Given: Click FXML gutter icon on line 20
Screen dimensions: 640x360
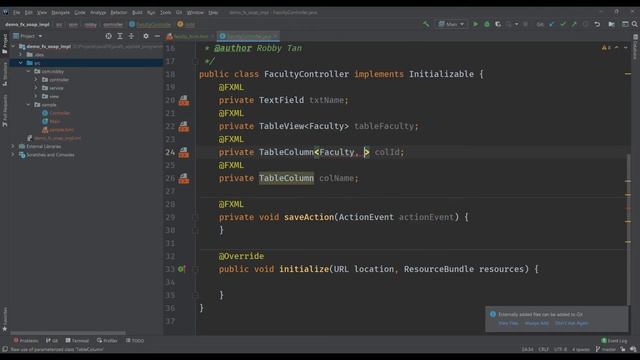Looking at the screenshot, I should [184, 100].
